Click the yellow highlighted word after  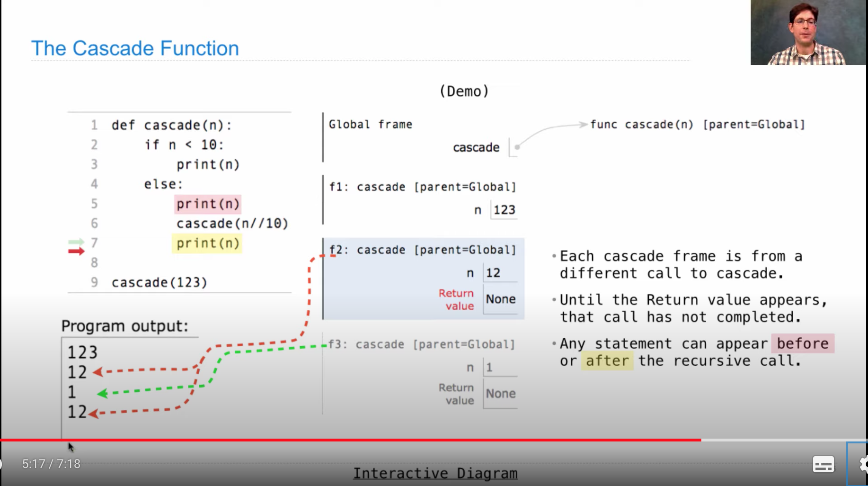[x=607, y=361]
